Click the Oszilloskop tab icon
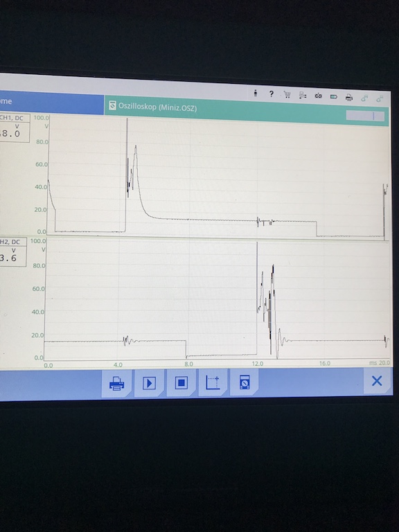The height and width of the screenshot is (532, 399). click(x=112, y=106)
